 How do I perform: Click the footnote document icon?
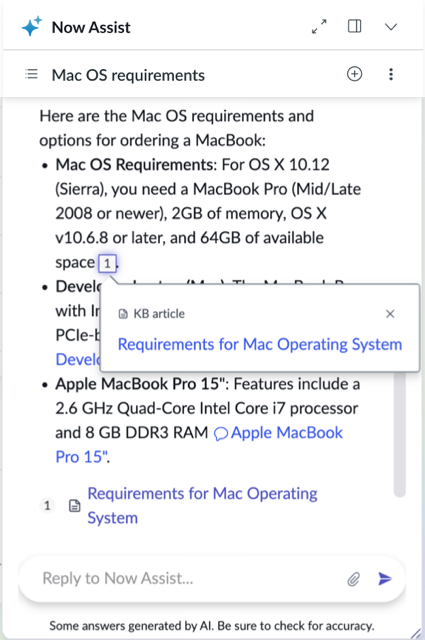[74, 506]
